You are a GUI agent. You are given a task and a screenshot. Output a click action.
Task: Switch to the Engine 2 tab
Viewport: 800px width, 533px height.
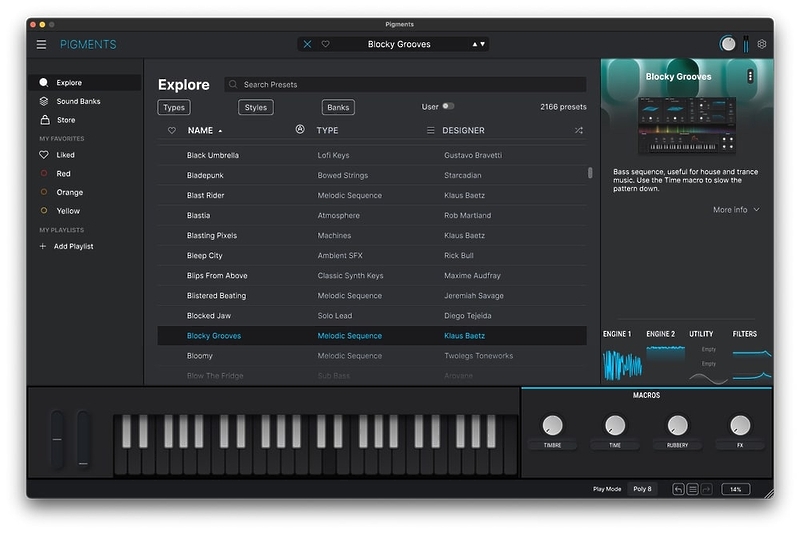point(661,334)
